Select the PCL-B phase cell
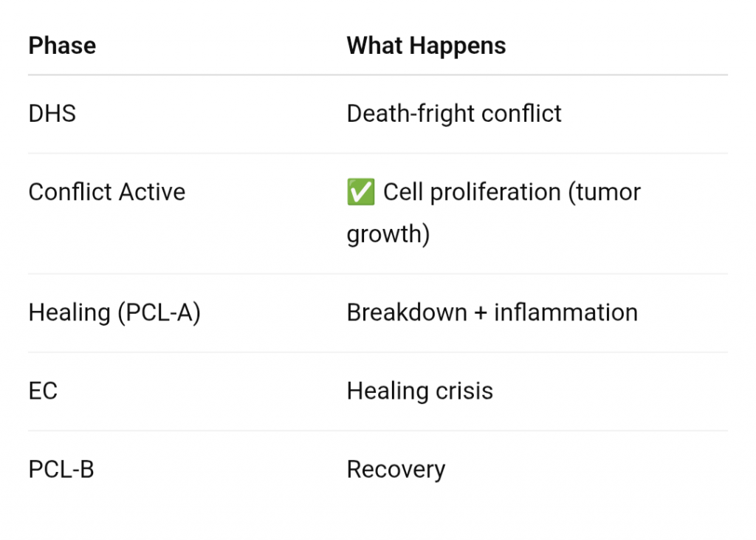This screenshot has width=756, height=540. pos(61,470)
